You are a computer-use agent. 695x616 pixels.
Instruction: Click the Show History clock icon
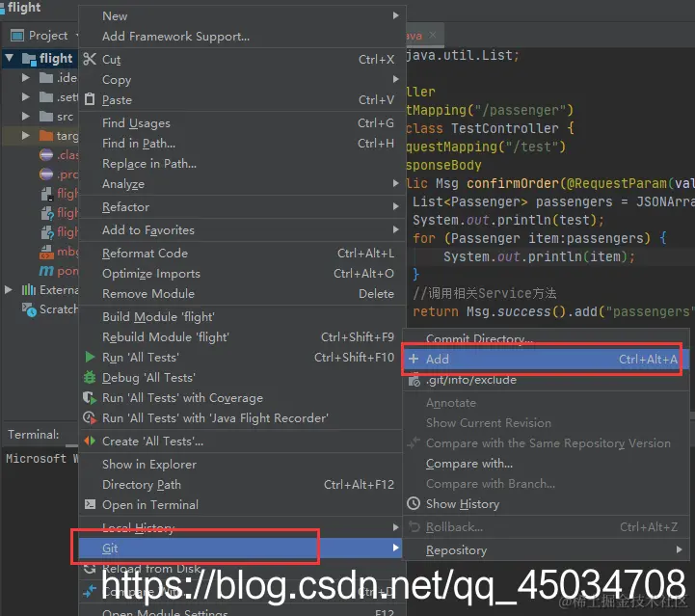[414, 503]
